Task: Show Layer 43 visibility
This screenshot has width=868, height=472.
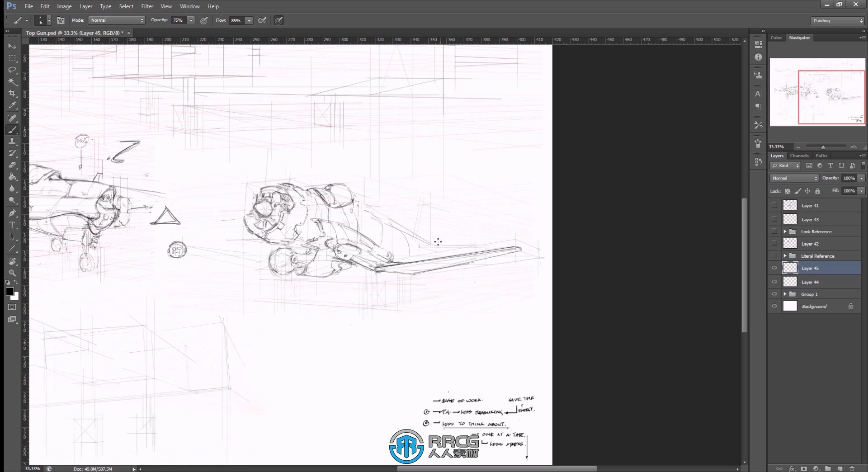Action: coord(774,219)
